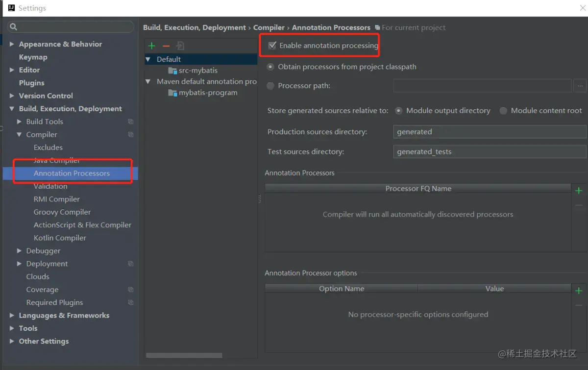
Task: Add a new annotation profile with green plus
Action: click(x=152, y=46)
